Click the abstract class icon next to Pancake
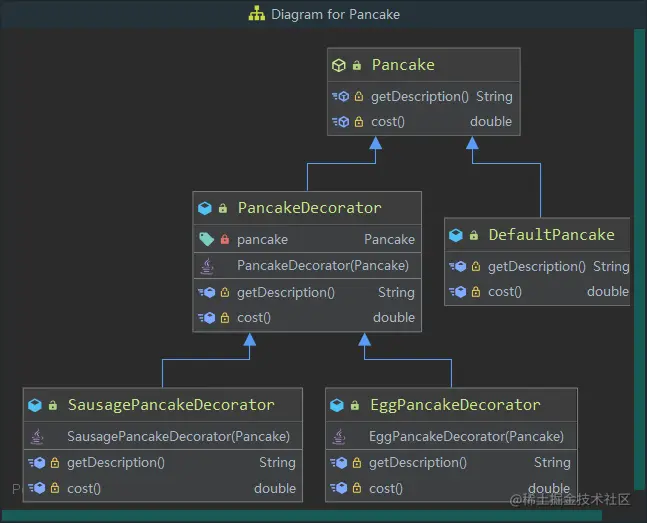Screen dimensions: 647x523 [339, 65]
